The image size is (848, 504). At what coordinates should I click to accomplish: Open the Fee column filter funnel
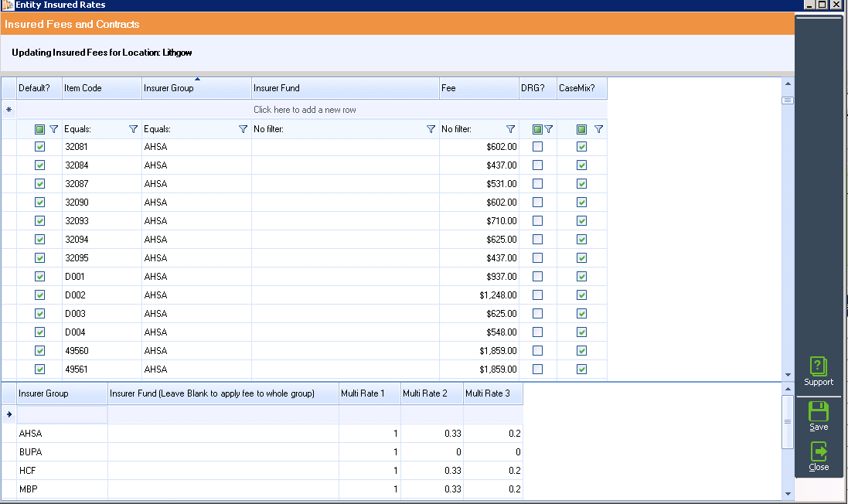510,129
